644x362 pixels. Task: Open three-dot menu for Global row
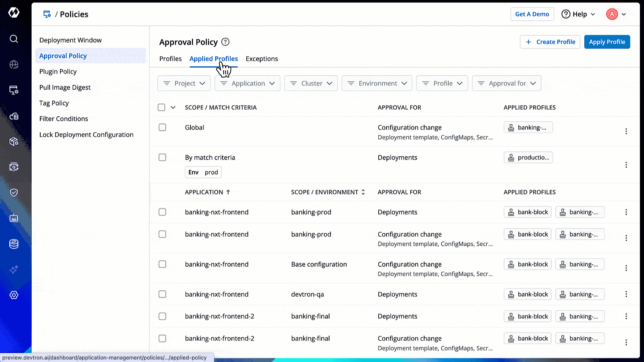click(x=626, y=131)
